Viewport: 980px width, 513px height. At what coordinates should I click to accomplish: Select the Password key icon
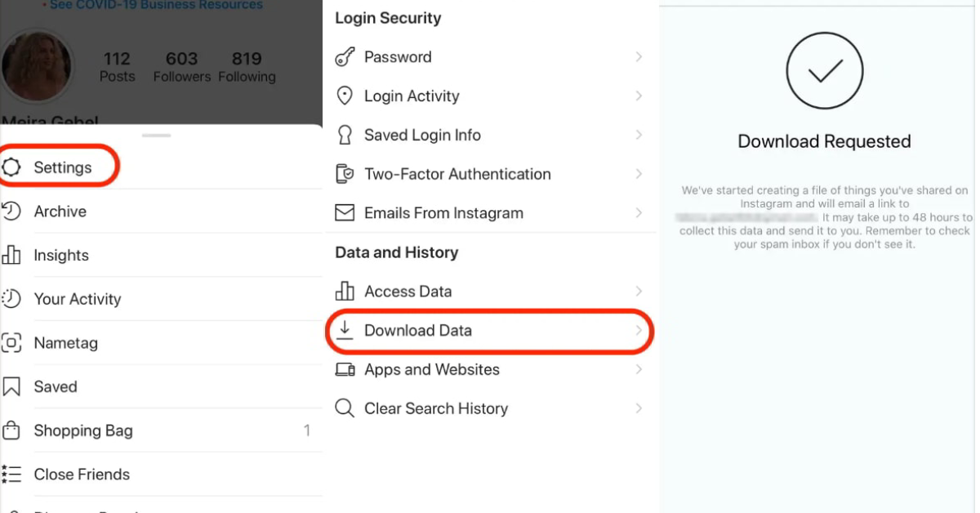pyautogui.click(x=344, y=56)
